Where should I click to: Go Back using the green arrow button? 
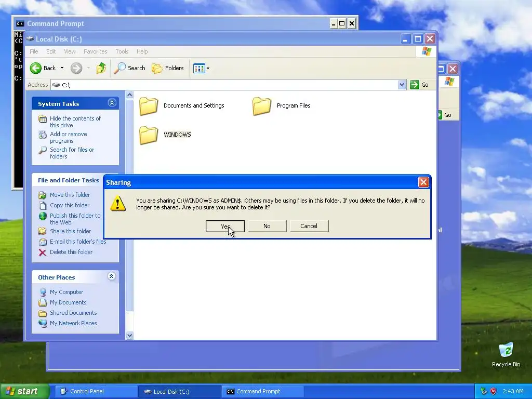click(x=43, y=68)
